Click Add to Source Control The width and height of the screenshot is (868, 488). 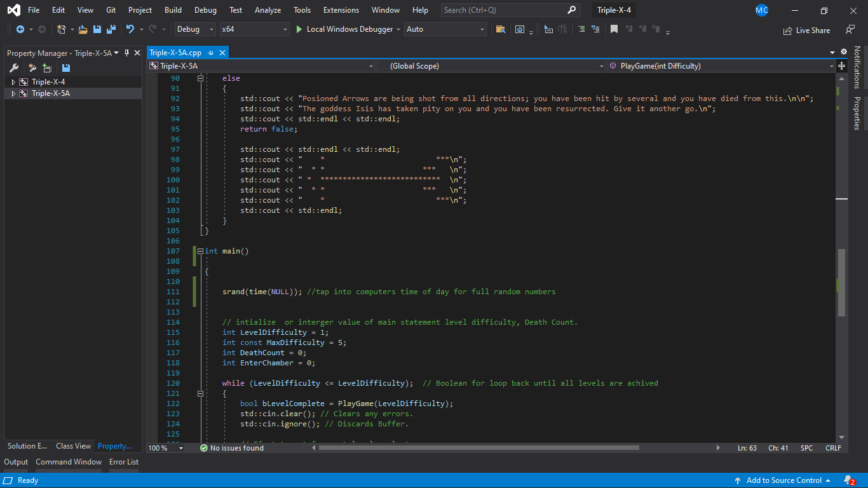tap(783, 480)
